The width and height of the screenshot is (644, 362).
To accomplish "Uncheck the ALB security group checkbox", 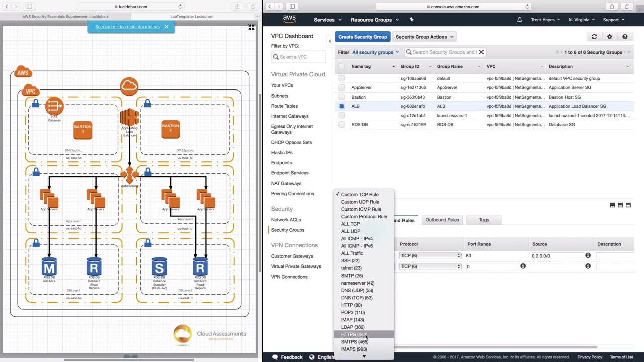I will click(342, 106).
